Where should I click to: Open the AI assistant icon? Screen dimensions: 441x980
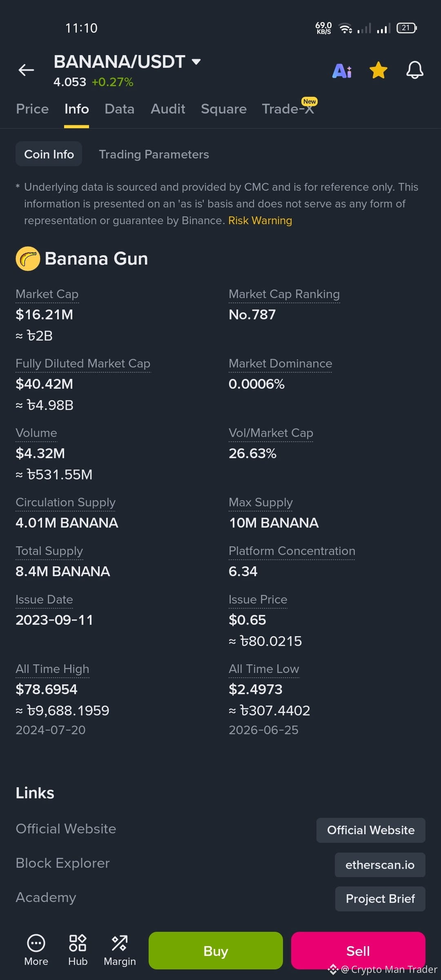tap(342, 71)
